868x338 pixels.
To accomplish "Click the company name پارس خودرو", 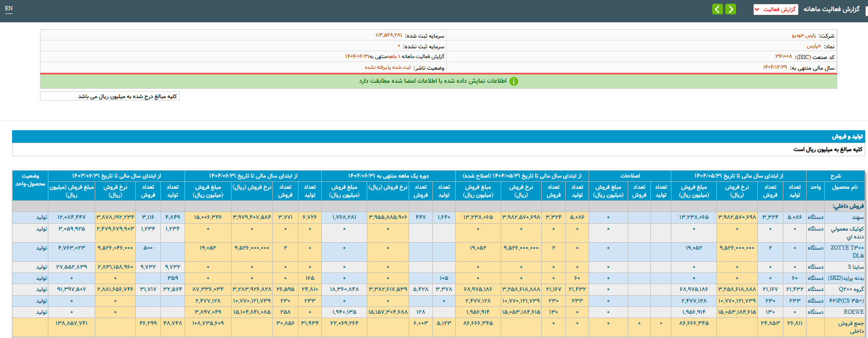I will 804,36.
